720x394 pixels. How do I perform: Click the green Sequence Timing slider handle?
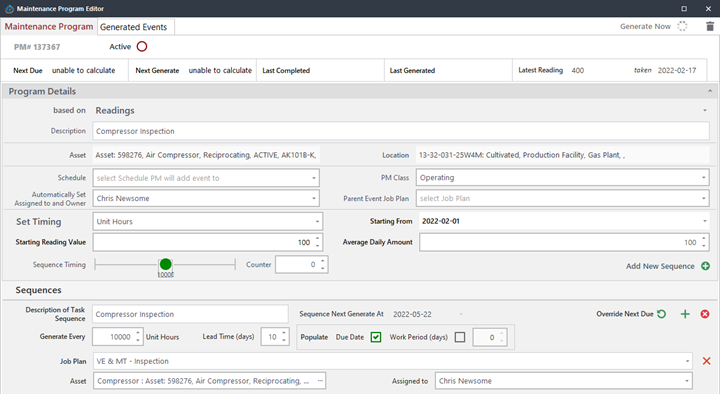165,264
